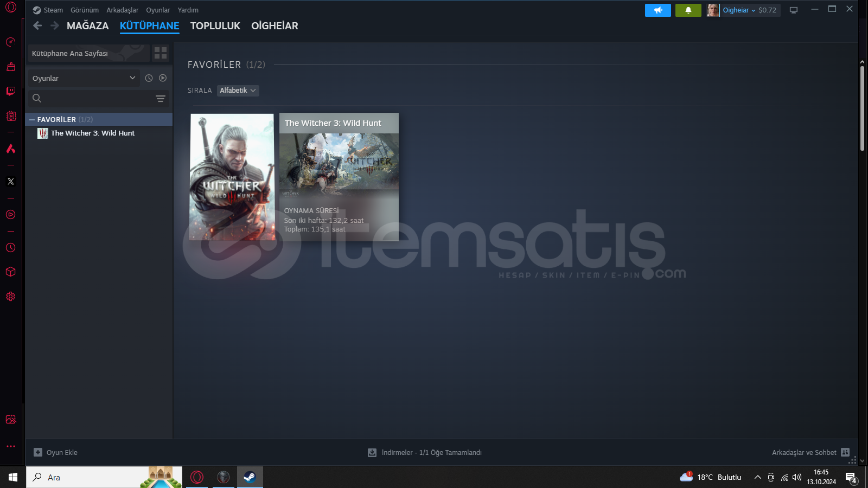Click the Big Picture mode monitor icon

(794, 10)
